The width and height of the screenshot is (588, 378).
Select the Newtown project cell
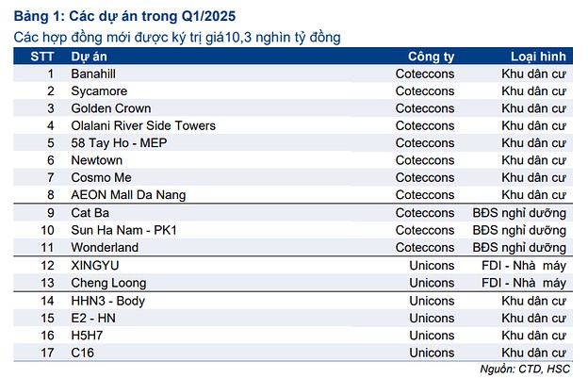click(x=96, y=160)
